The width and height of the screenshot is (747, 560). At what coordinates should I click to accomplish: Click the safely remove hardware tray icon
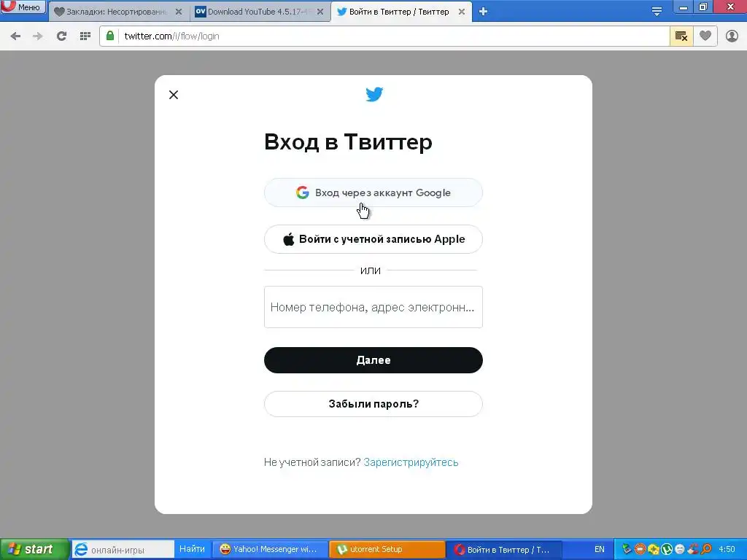[x=627, y=550]
